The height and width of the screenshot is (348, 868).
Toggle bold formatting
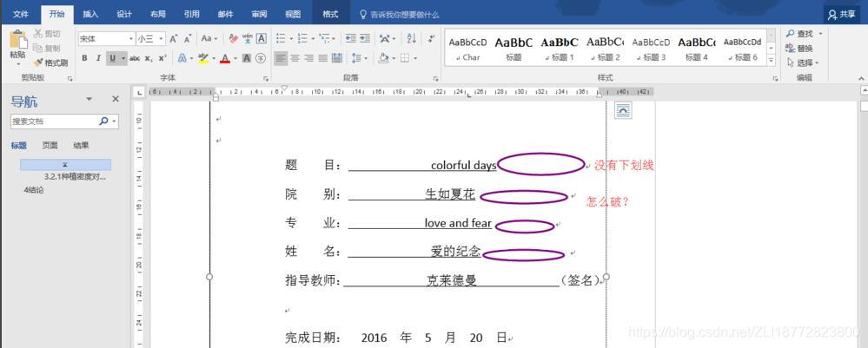pyautogui.click(x=84, y=58)
